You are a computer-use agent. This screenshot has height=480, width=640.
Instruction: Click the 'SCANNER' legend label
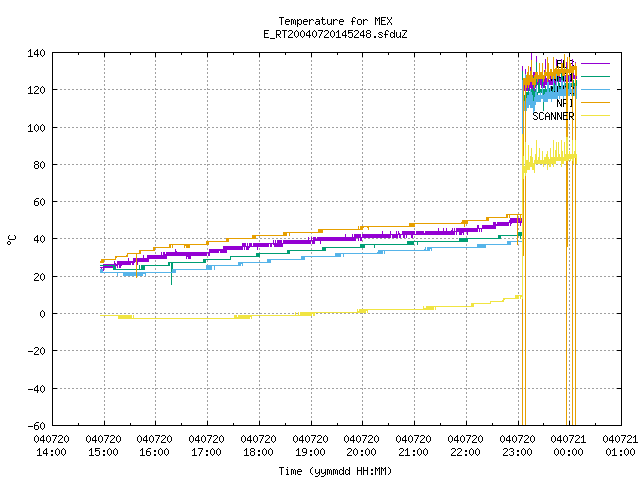553,116
